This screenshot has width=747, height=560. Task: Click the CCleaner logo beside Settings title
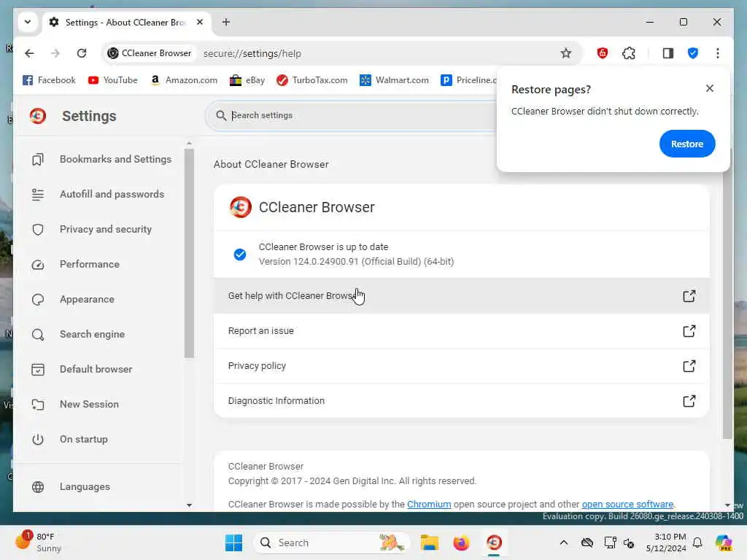point(38,116)
